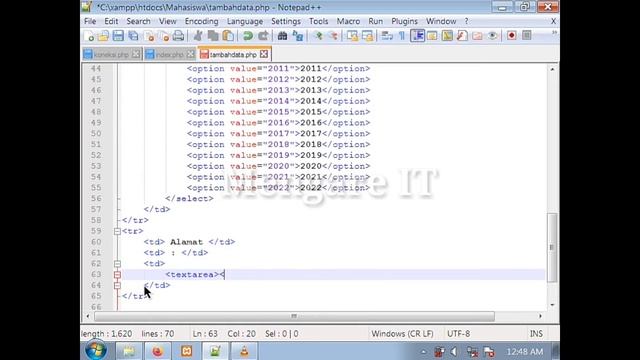Undo the last edit with the green arrow
This screenshot has width=640, height=360.
[x=247, y=36]
